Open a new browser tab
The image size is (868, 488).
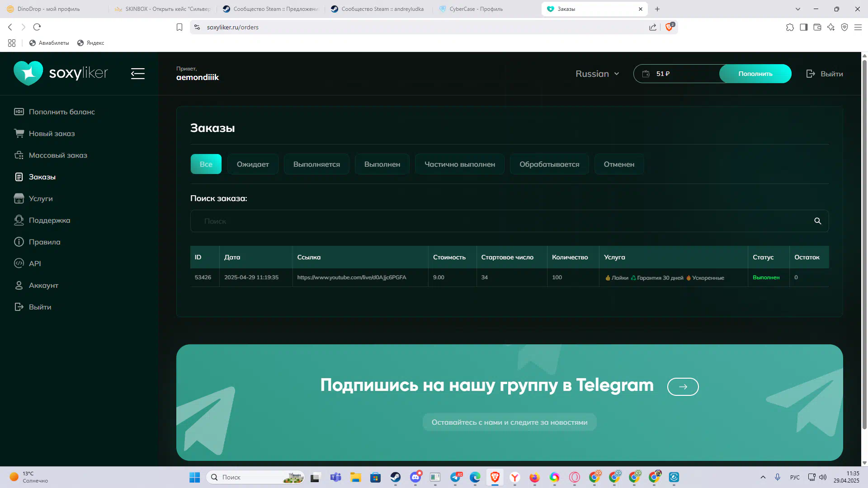coord(657,9)
